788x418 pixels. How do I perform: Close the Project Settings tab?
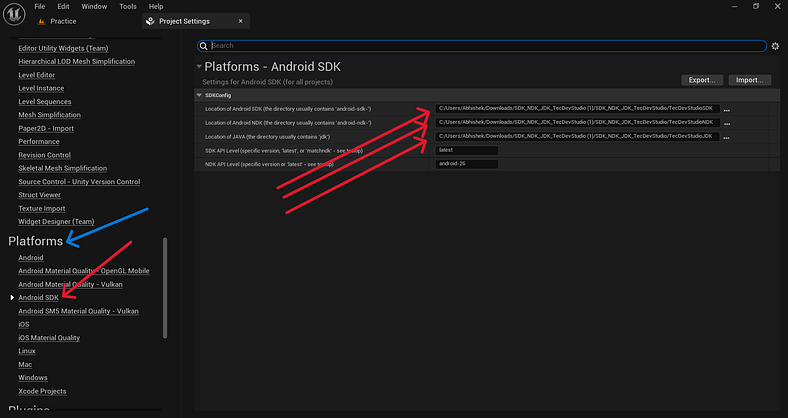click(240, 21)
